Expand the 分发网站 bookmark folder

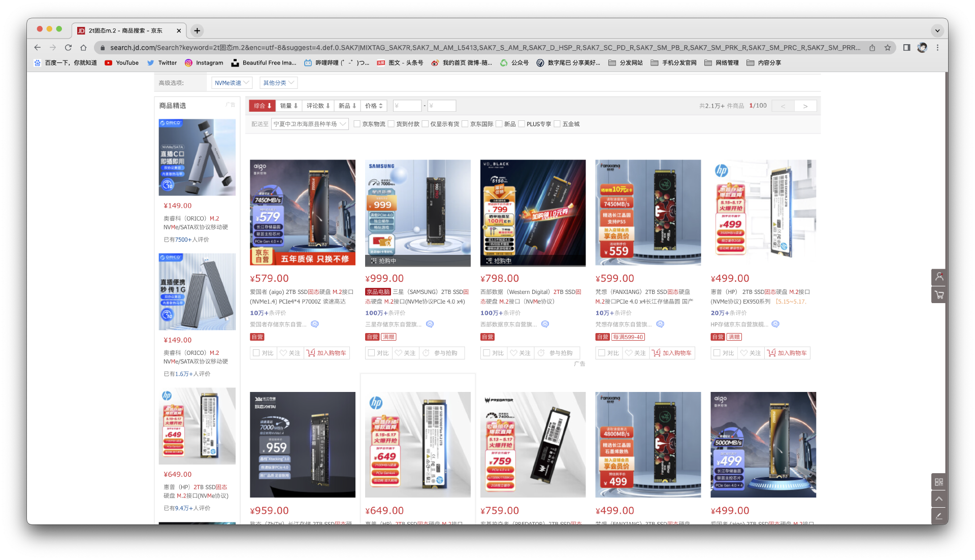point(626,63)
